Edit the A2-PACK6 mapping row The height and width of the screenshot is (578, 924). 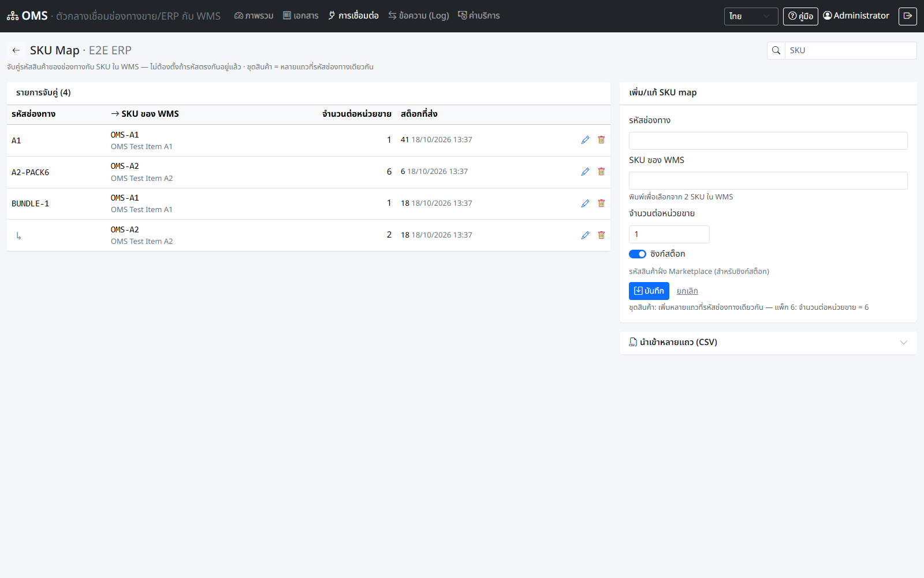(x=585, y=172)
